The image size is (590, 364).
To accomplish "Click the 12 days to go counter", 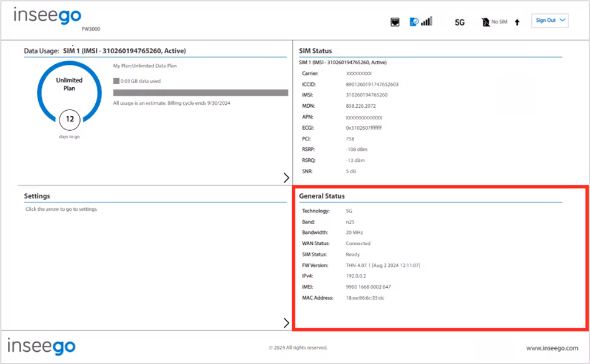I will click(70, 119).
